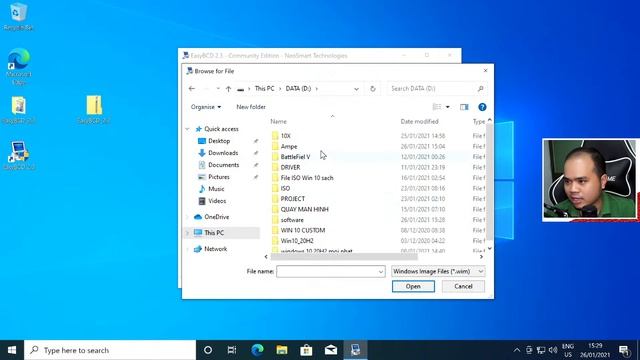Select Network in navigation pane
The height and width of the screenshot is (360, 640).
click(x=216, y=249)
